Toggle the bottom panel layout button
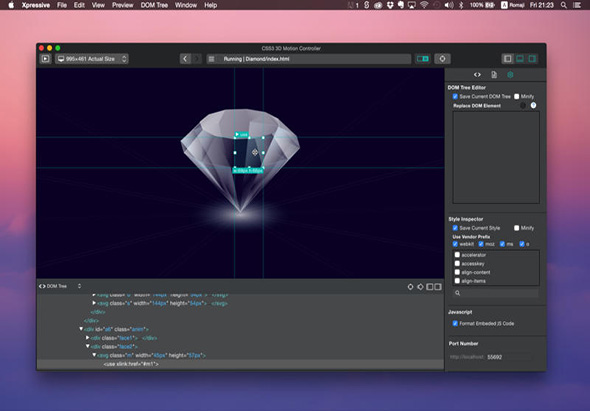Screen dimensions: 590x411 pos(520,59)
